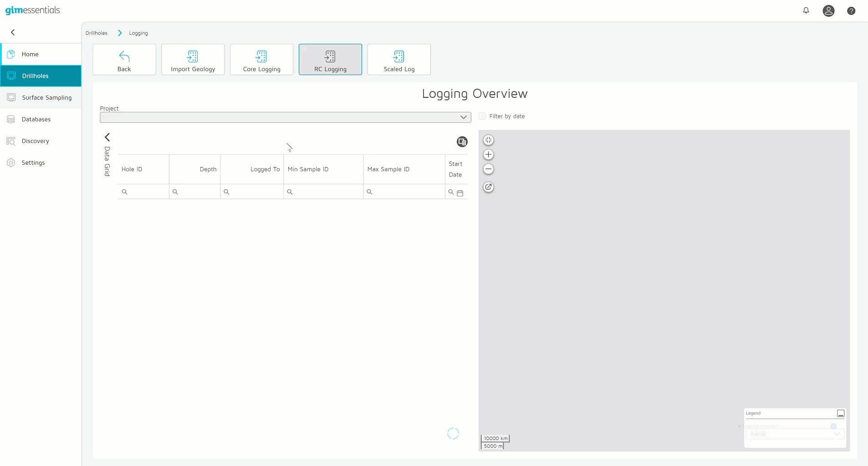The width and height of the screenshot is (868, 466).
Task: Open the user account profile icon
Action: coord(828,10)
